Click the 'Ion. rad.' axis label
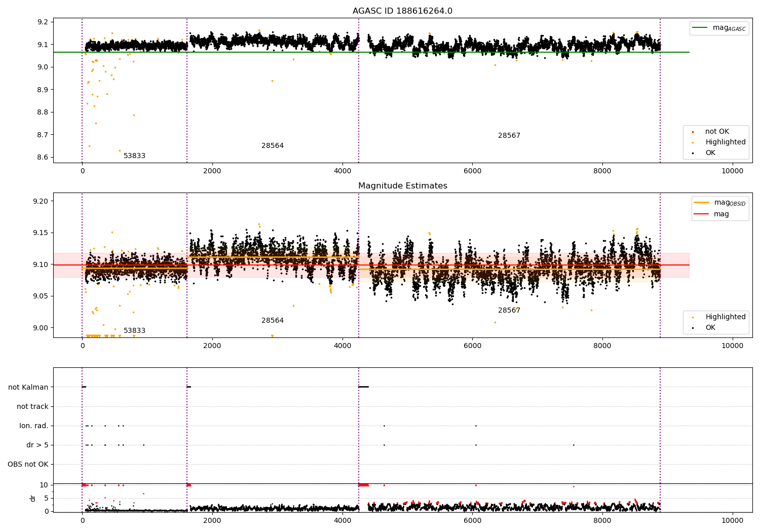 [x=34, y=426]
